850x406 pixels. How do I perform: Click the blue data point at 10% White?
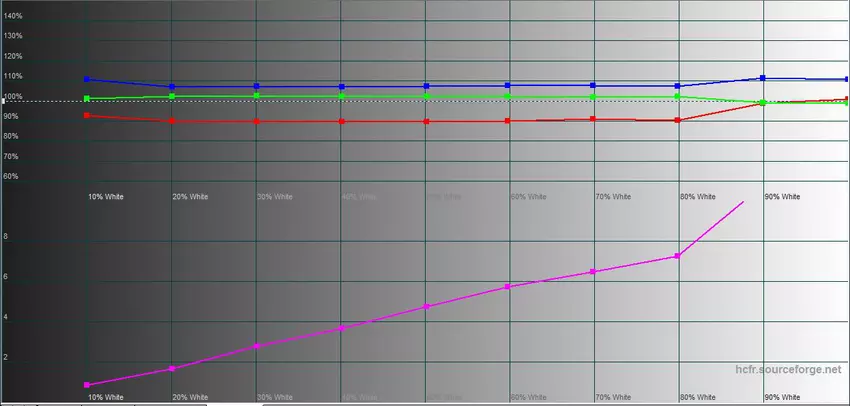[x=87, y=80]
